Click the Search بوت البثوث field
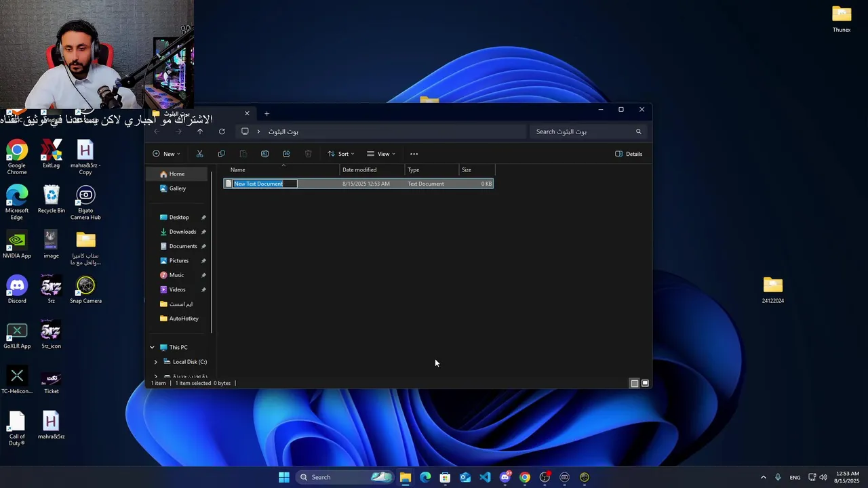The height and width of the screenshot is (488, 868). coord(587,131)
